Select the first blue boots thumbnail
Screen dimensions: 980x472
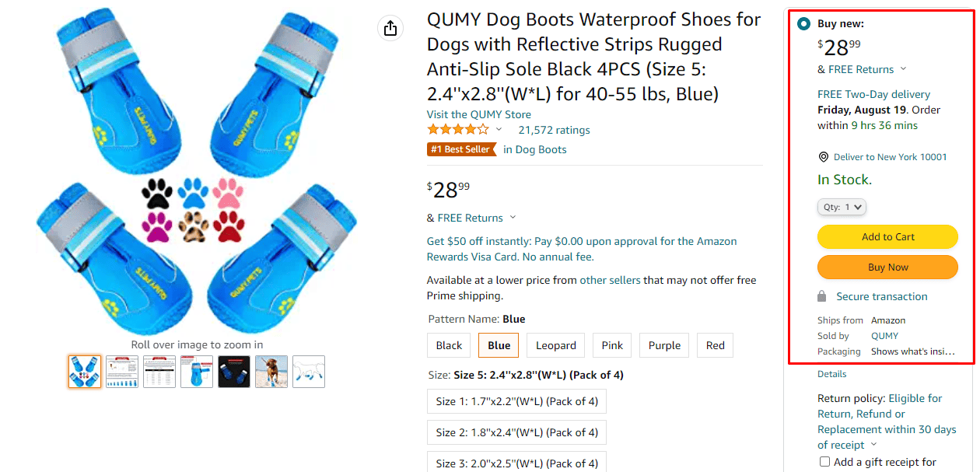(x=85, y=372)
